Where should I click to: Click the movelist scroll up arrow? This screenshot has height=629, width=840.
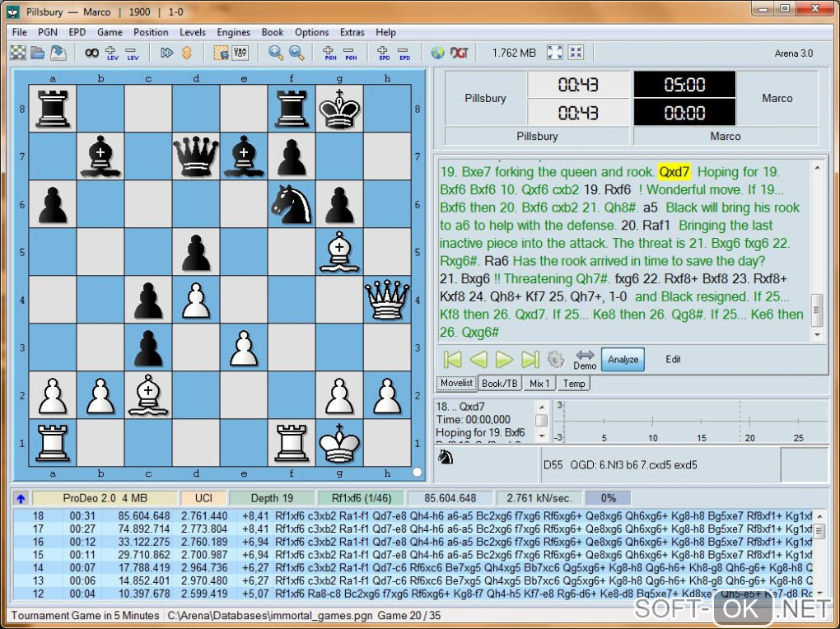[x=817, y=168]
